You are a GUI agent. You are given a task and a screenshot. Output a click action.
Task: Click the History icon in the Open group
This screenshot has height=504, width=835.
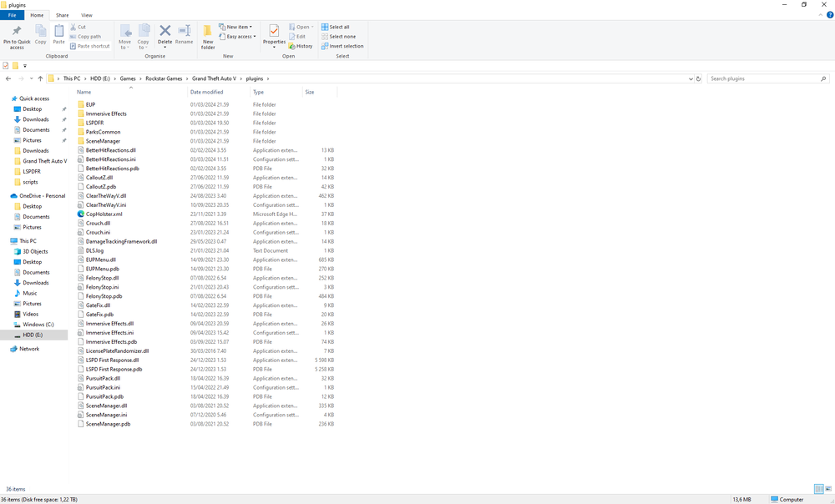301,46
